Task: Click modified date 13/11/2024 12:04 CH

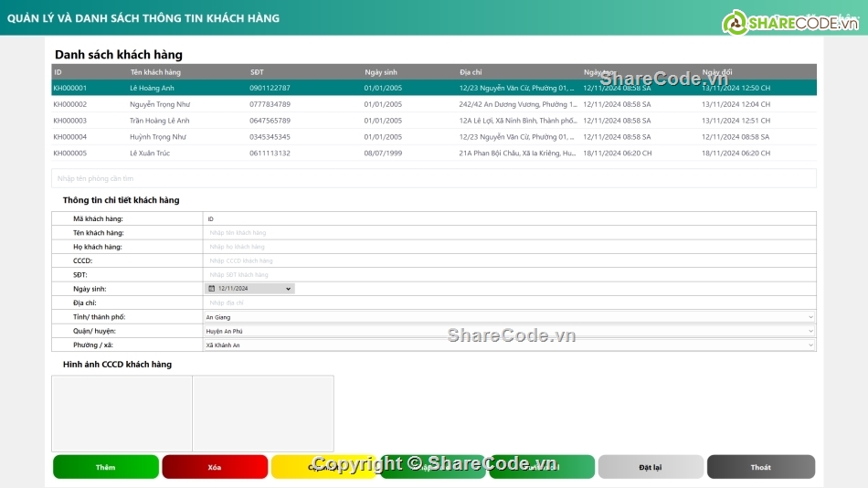Action: point(736,104)
